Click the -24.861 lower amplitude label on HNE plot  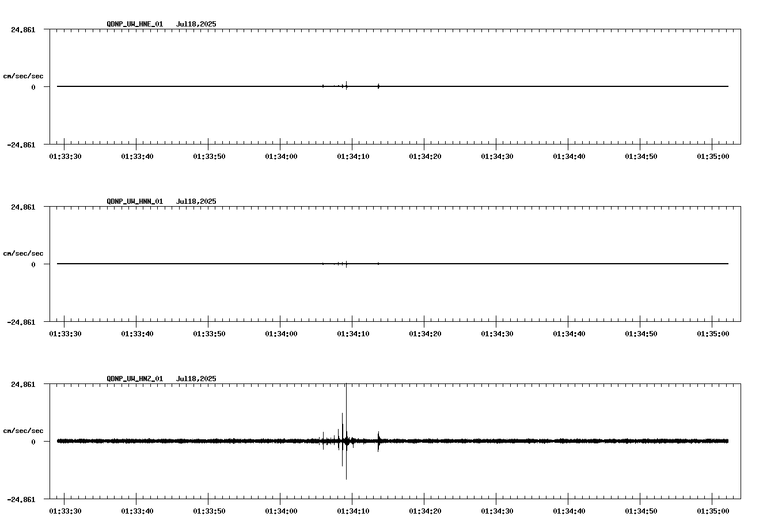pos(22,146)
